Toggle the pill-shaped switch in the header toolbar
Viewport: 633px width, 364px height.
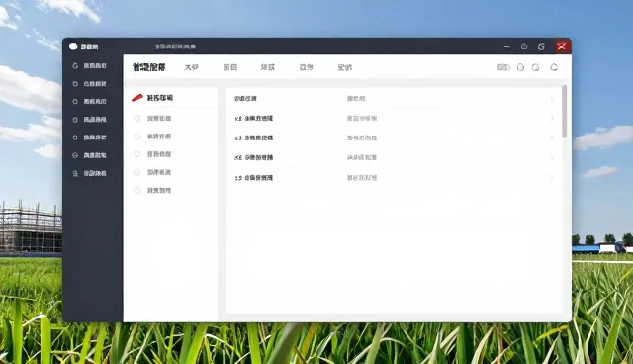click(503, 67)
